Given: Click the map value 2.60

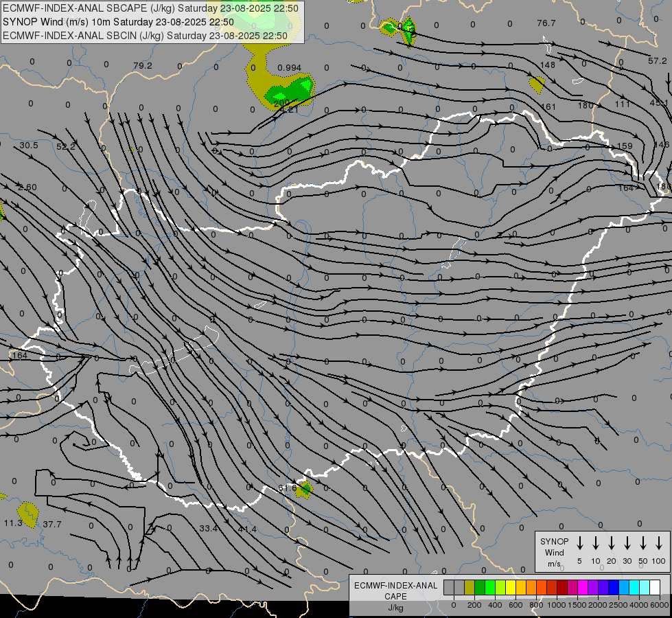Looking at the screenshot, I should tap(27, 187).
